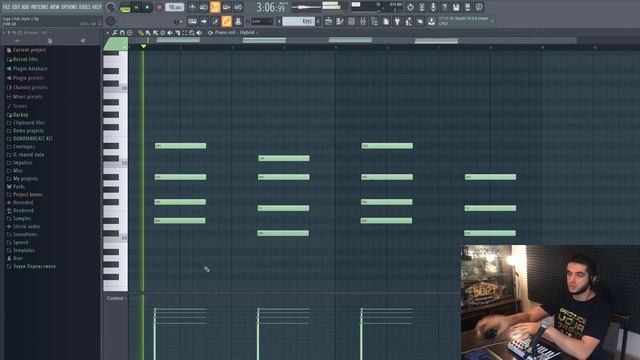Viewport: 640px width, 360px height.
Task: Click the download content library icon
Action: (431, 21)
